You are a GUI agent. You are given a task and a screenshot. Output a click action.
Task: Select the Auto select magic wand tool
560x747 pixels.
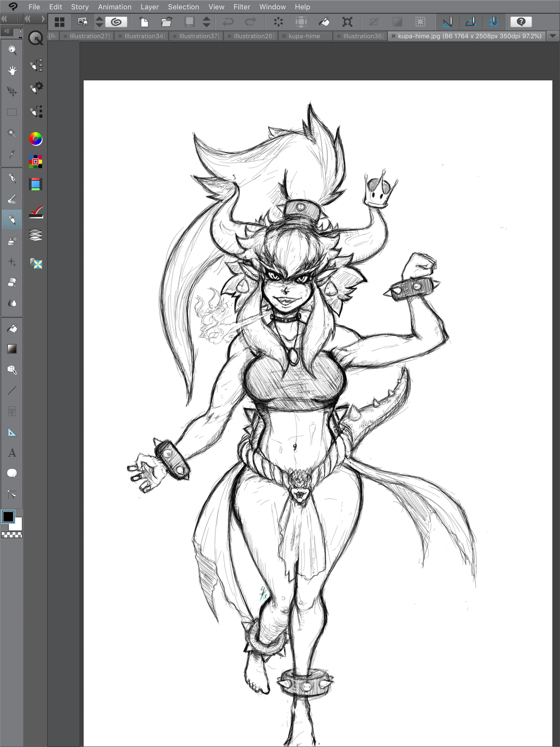coord(12,133)
